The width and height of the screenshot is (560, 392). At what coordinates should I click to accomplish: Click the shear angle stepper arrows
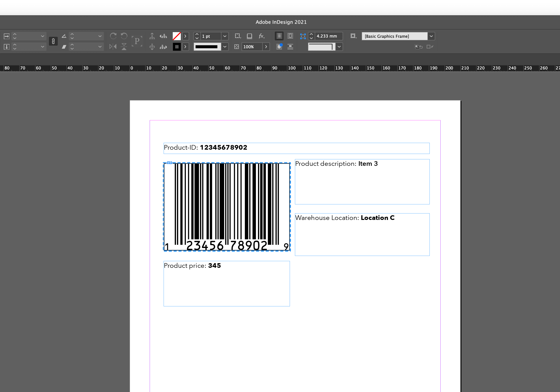tap(72, 47)
